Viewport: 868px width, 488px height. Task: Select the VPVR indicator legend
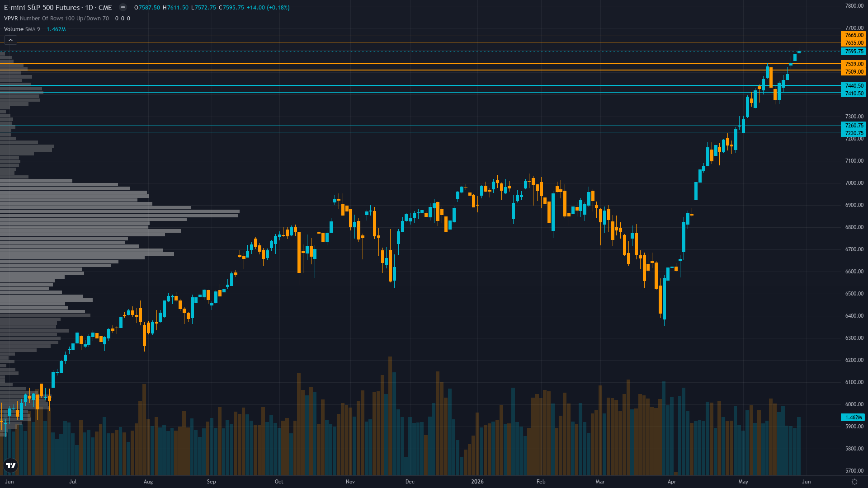click(57, 19)
